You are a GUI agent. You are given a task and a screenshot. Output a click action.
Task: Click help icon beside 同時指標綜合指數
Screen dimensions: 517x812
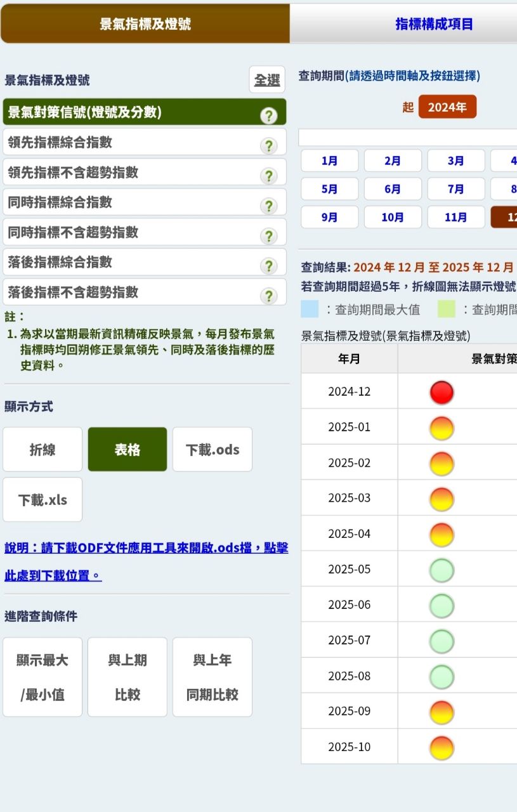tap(269, 206)
